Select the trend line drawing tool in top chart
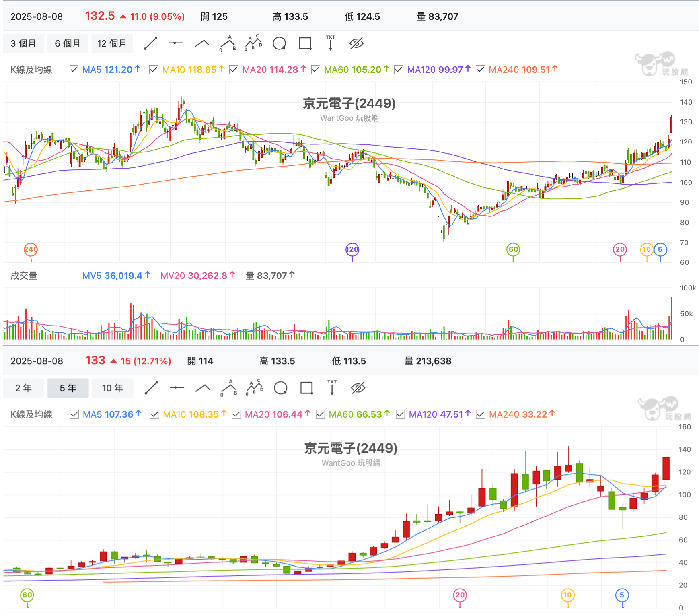This screenshot has height=616, width=699. click(151, 43)
